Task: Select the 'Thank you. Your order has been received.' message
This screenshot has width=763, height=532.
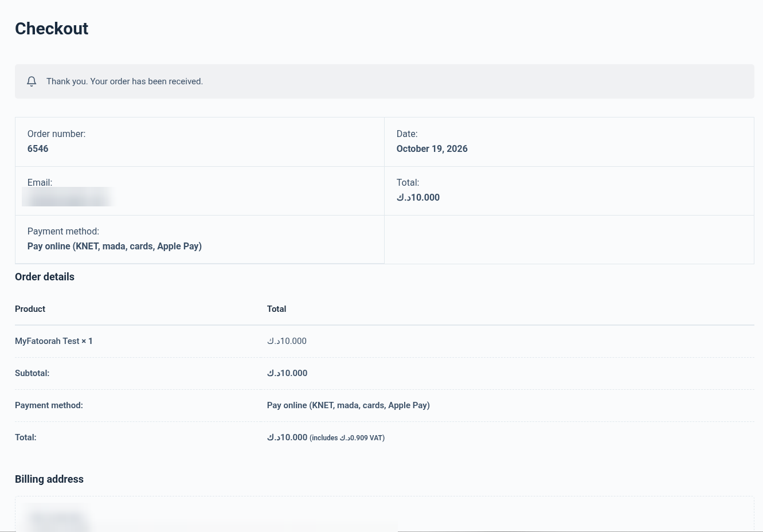Action: [124, 81]
